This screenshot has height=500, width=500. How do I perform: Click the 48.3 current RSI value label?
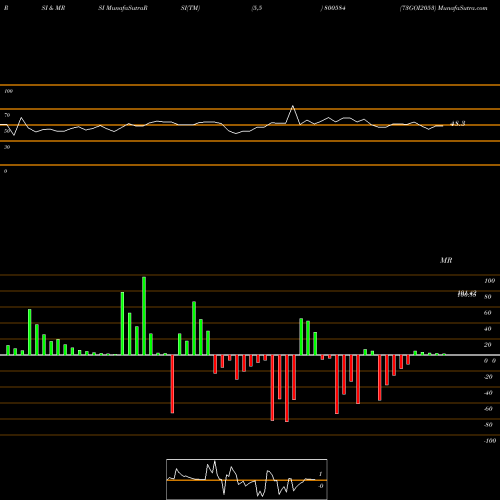(x=457, y=124)
